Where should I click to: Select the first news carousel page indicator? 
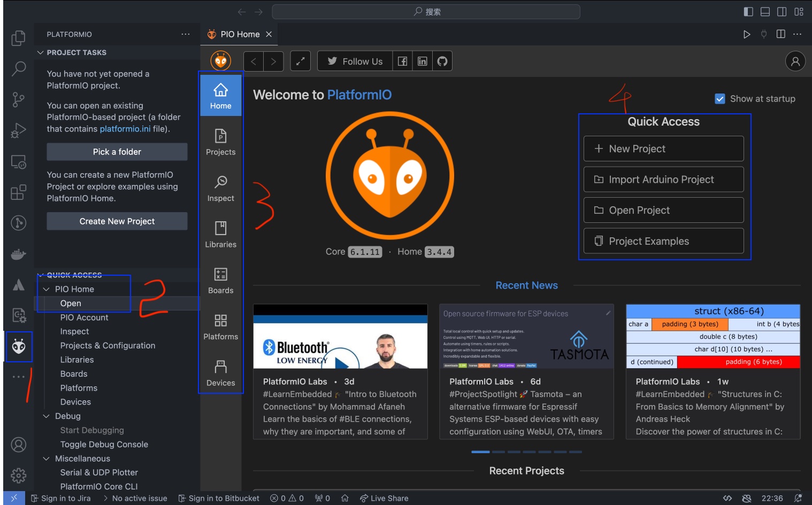(x=480, y=452)
